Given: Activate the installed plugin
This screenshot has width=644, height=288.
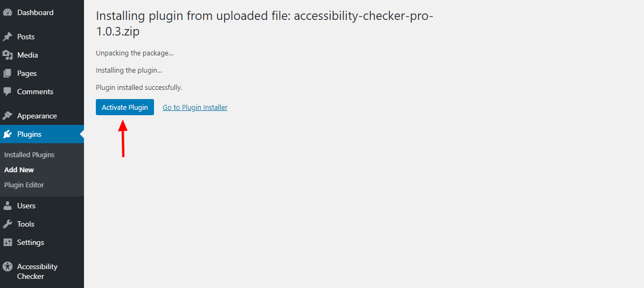Looking at the screenshot, I should [125, 107].
